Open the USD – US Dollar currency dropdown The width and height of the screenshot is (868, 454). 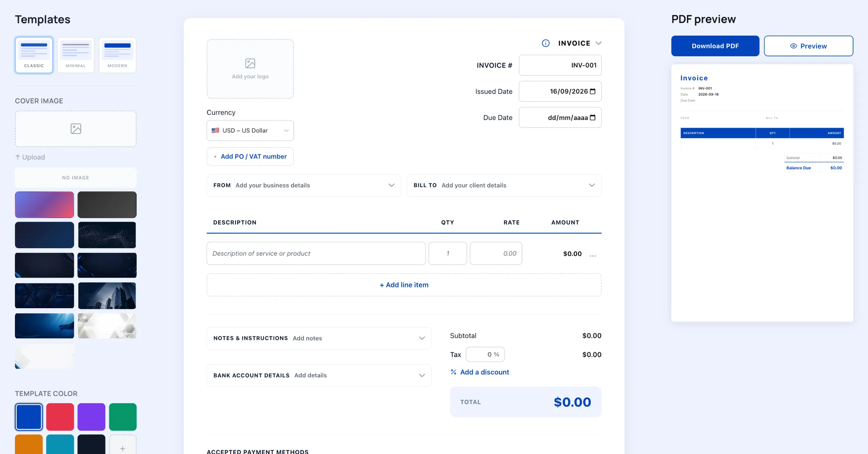(250, 131)
